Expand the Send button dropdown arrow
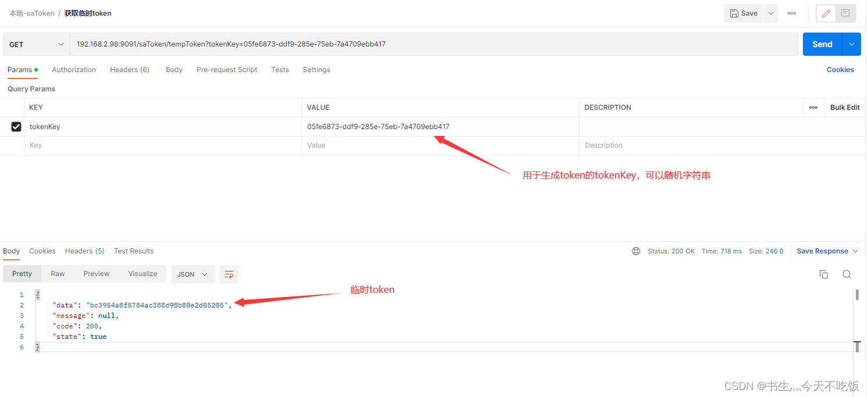Image resolution: width=868 pixels, height=397 pixels. click(852, 44)
